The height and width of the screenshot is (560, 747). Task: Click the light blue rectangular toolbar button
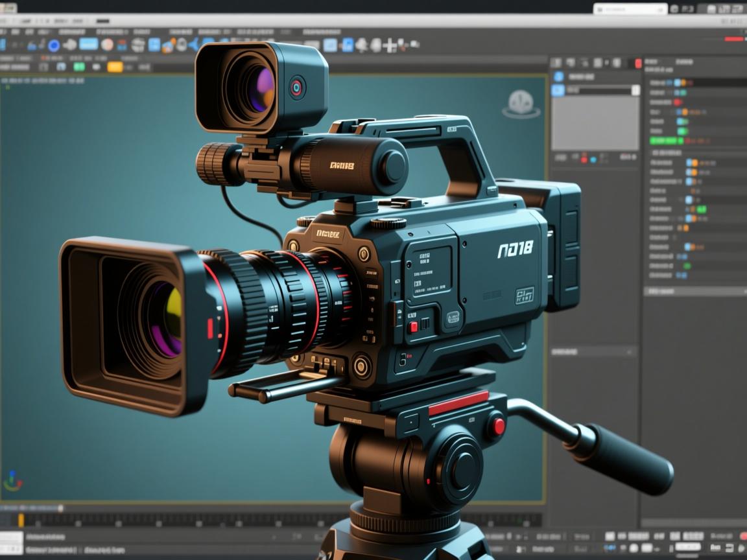point(89,44)
